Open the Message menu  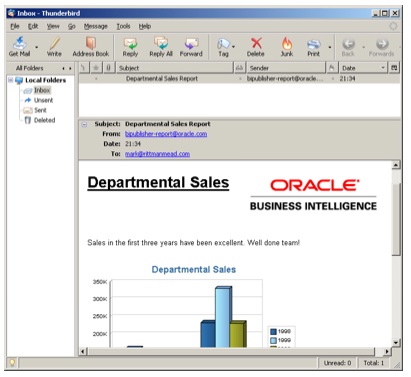coord(96,26)
